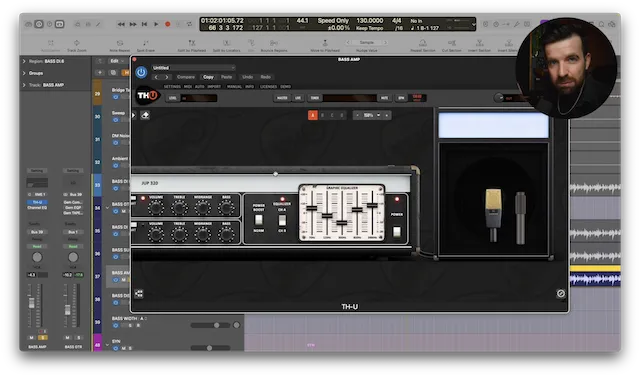This screenshot has height=377, width=640.
Task: Click the add track plus button
Action: pos(100,73)
